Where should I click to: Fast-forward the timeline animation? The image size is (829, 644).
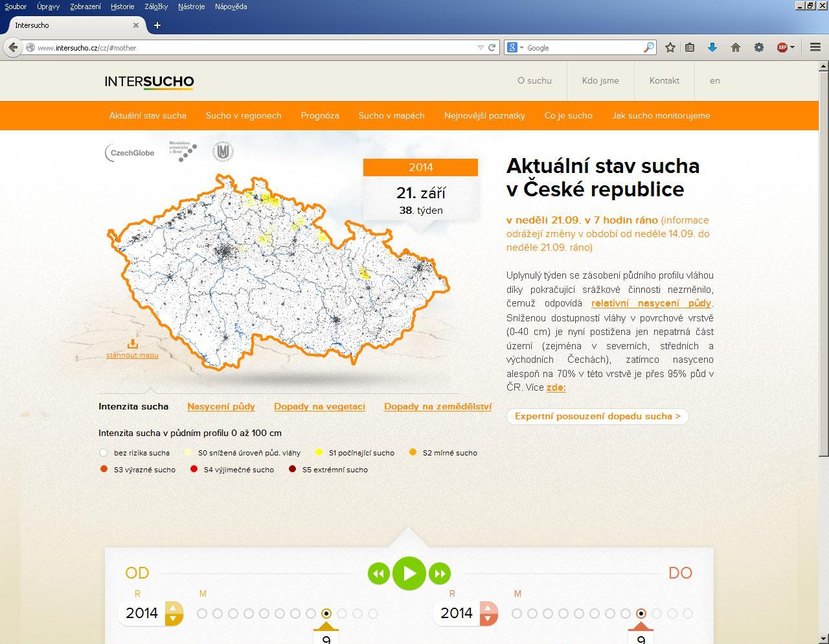(439, 573)
